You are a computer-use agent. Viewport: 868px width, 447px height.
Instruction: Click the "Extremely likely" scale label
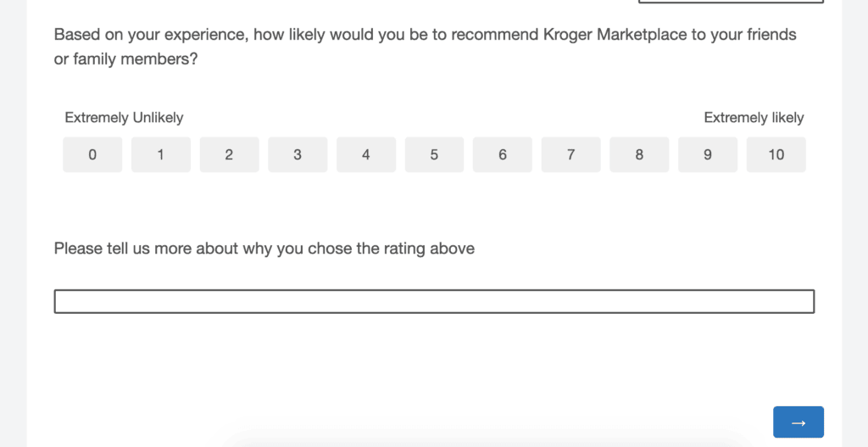(754, 118)
